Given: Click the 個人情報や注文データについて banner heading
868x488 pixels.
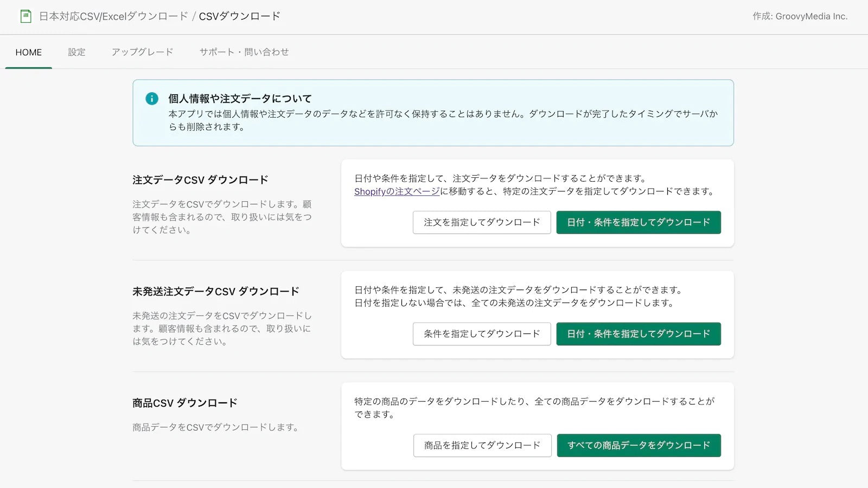Looking at the screenshot, I should pos(240,99).
